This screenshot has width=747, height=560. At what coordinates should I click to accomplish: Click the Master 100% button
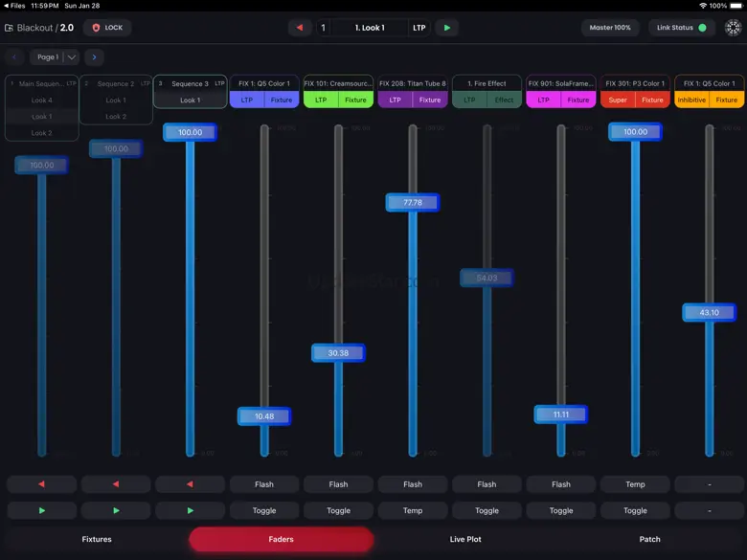pos(610,28)
